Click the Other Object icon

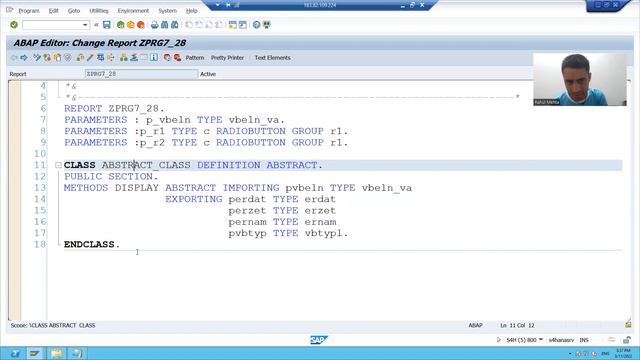tap(57, 58)
